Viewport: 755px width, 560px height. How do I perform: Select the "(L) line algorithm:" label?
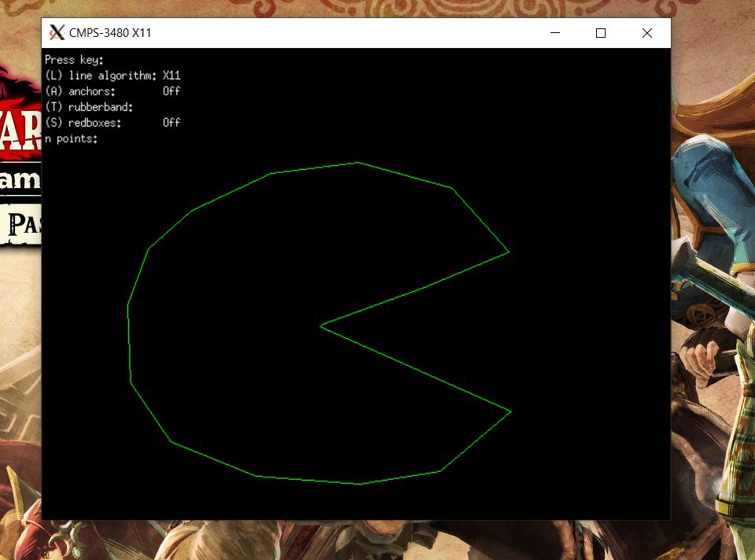tap(101, 76)
